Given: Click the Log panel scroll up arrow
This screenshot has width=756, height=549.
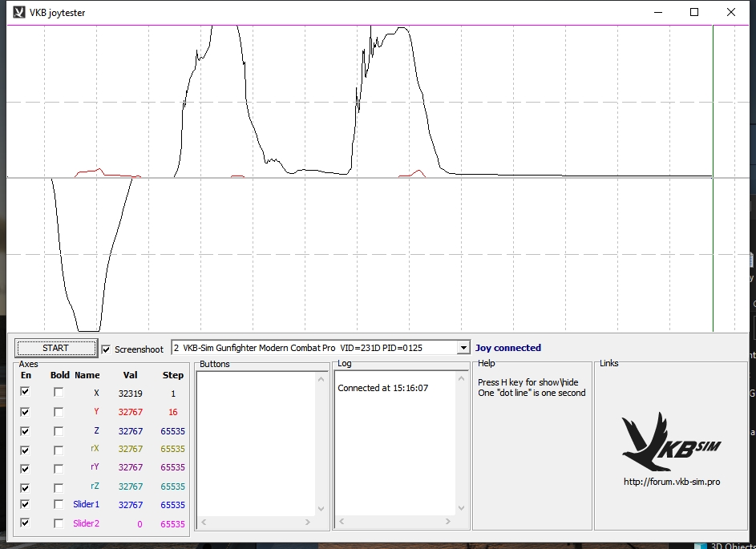Looking at the screenshot, I should (x=462, y=379).
